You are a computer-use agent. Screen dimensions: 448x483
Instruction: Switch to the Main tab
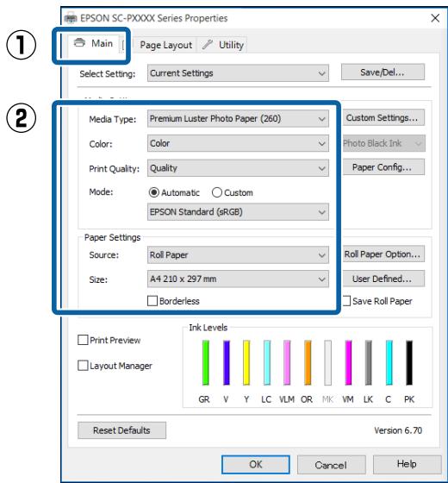[x=93, y=43]
